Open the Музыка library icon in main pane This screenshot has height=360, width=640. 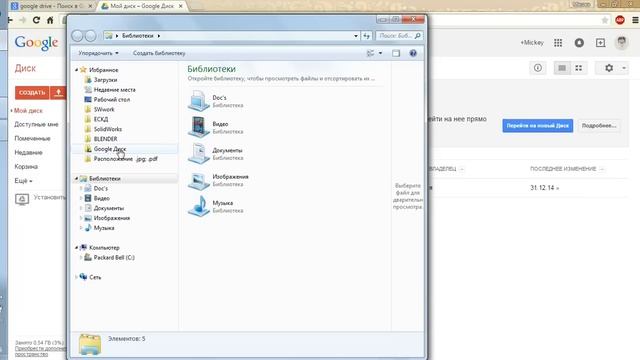(198, 206)
